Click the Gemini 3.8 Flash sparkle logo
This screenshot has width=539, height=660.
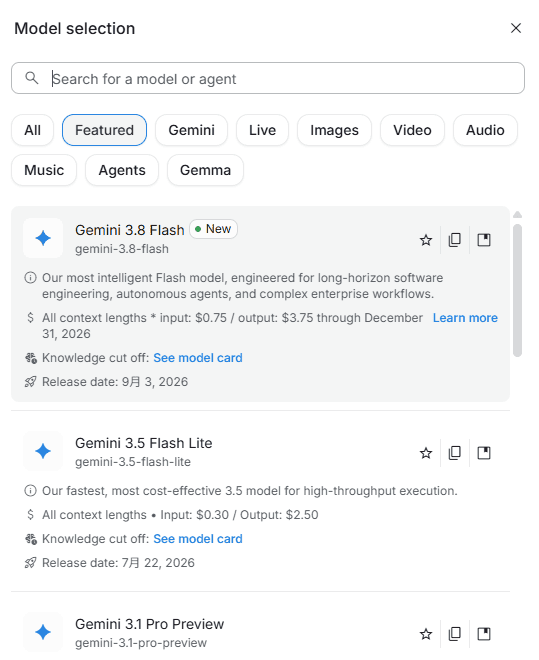point(43,238)
